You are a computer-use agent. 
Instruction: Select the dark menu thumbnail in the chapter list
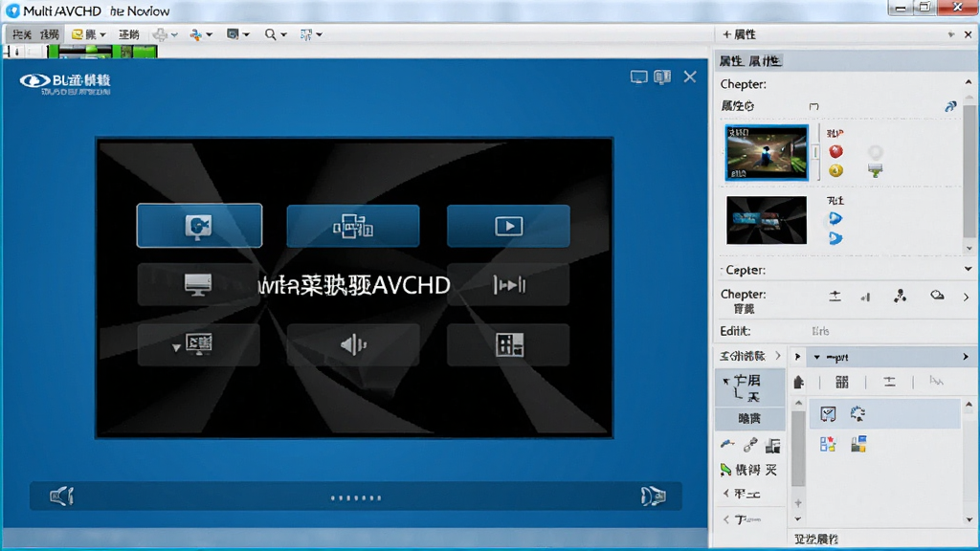pos(767,220)
